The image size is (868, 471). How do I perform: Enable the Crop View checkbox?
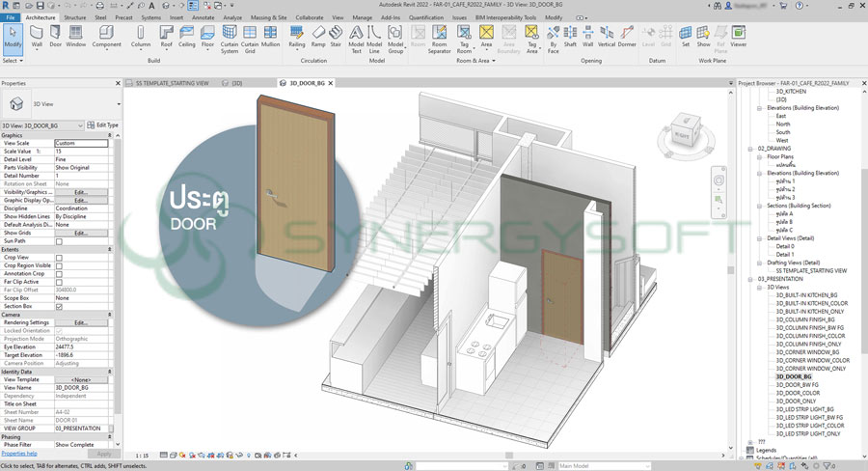59,258
